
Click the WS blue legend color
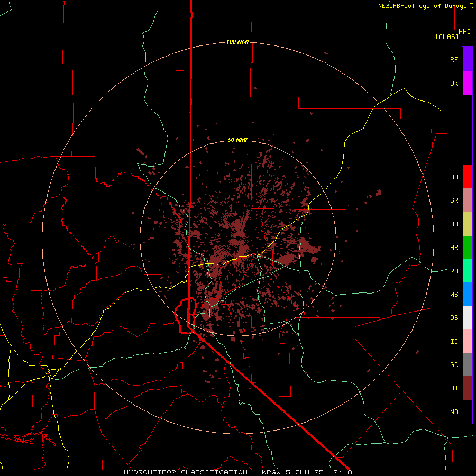[x=467, y=294]
